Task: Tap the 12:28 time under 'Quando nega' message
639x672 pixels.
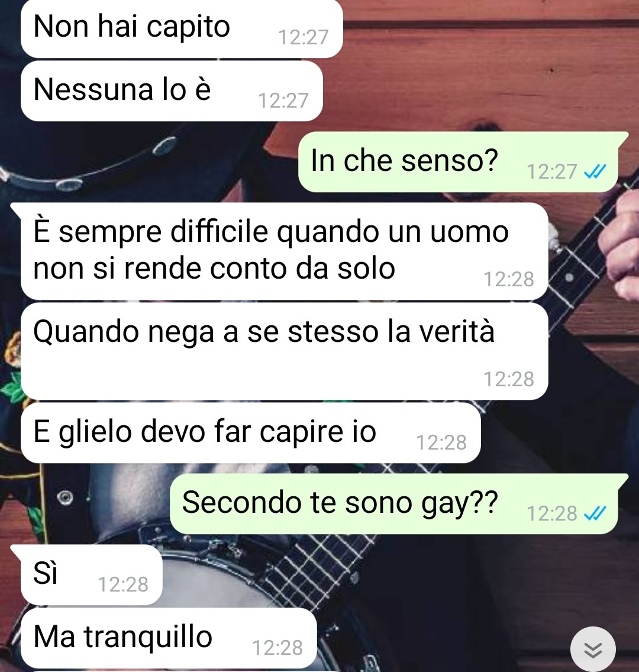Action: click(x=509, y=379)
